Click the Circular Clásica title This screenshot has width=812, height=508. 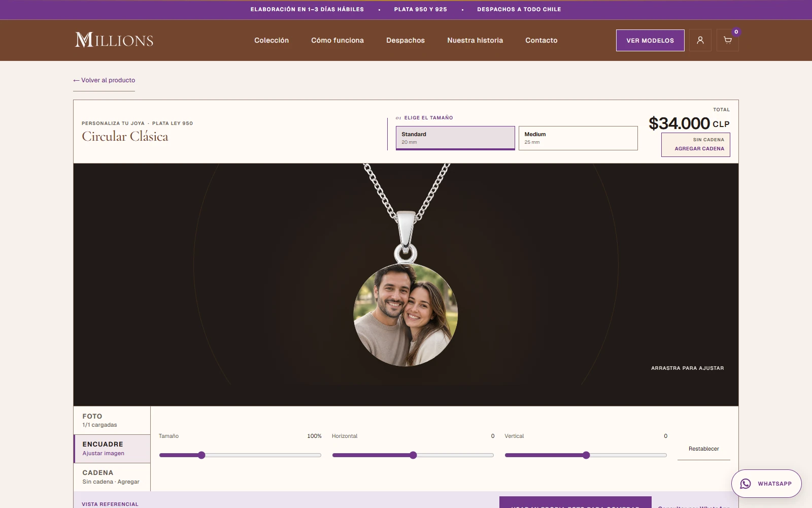point(125,136)
